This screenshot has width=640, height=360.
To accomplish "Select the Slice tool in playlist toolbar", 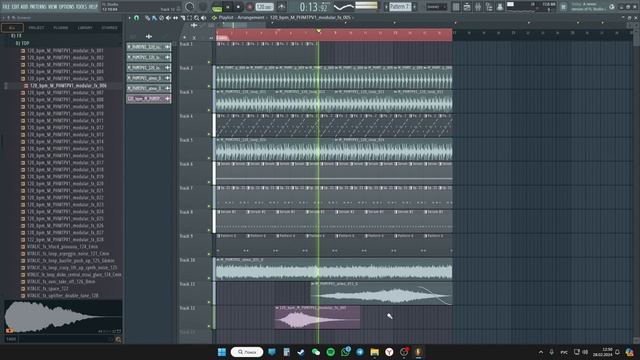I will click(x=182, y=18).
